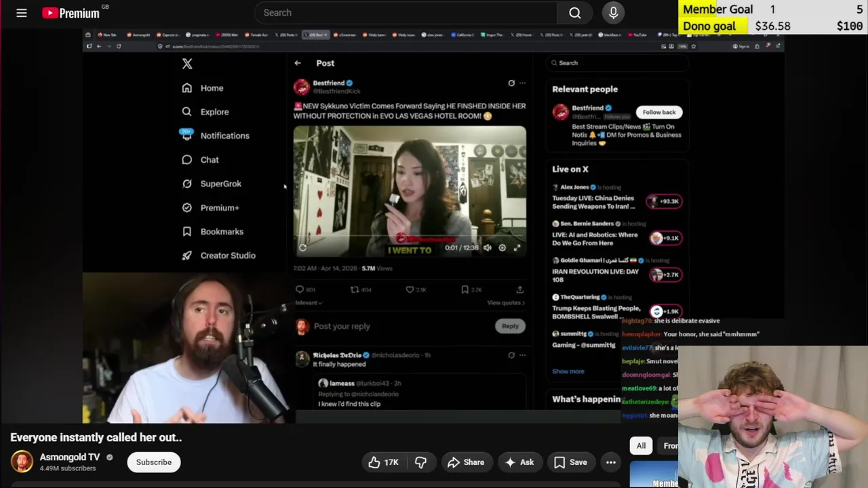Open the Share dialog for this video
The width and height of the screenshot is (868, 488).
coord(466,462)
